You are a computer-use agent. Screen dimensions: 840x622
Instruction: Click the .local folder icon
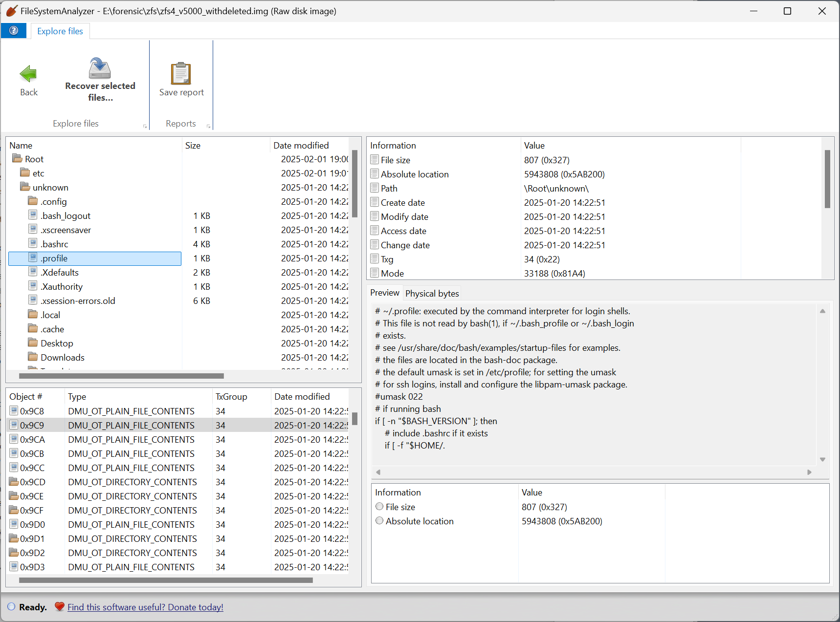33,314
